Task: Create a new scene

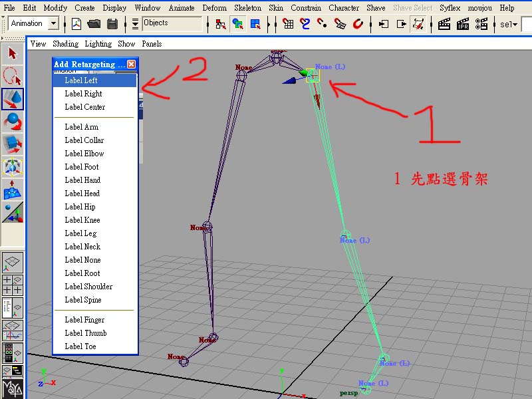Action: [x=76, y=24]
